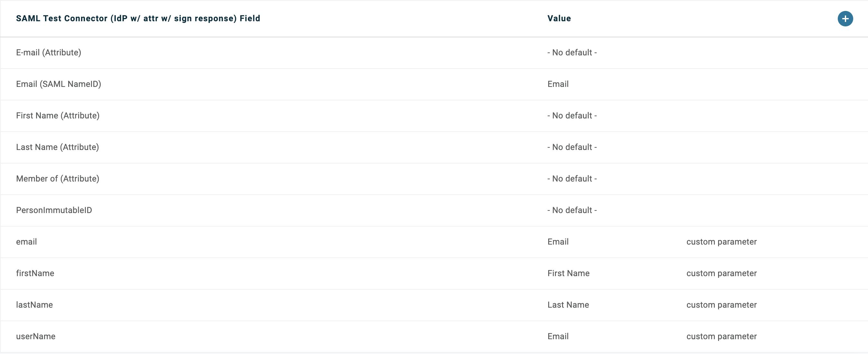Click the Last Name (Attribute) row
Viewport: 868px width, 354px height.
(57, 147)
